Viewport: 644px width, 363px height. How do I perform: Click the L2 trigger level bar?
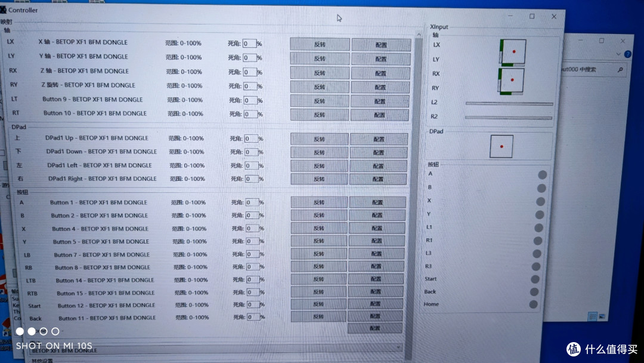pos(509,104)
